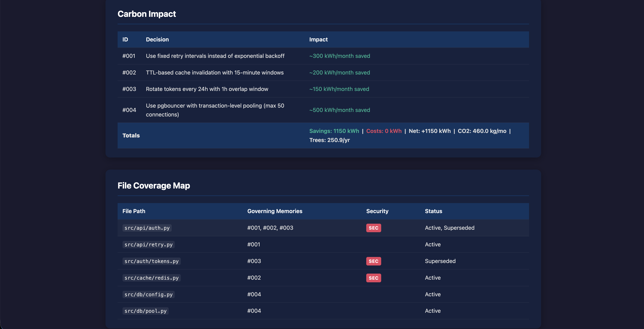The height and width of the screenshot is (329, 644).
Task: Click the src/db/pool.py file path
Action: click(146, 311)
